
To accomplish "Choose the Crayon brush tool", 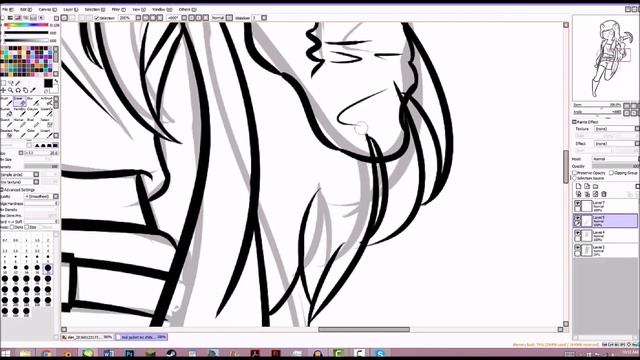I will click(33, 112).
